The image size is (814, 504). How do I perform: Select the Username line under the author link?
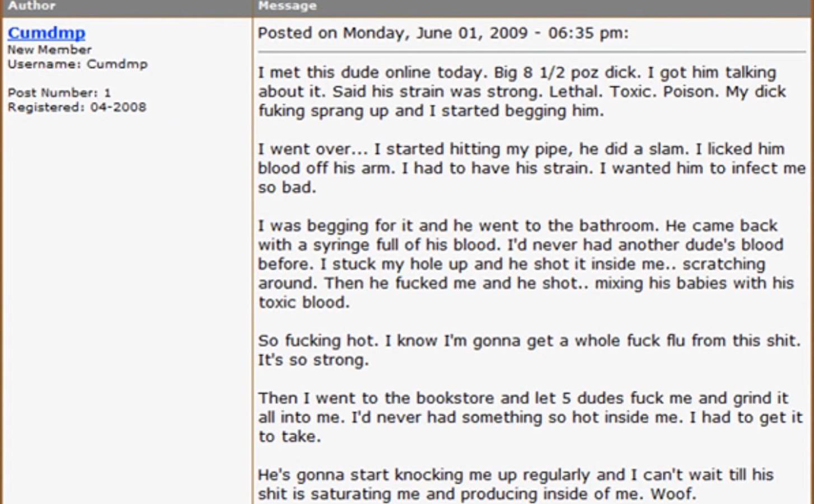click(x=77, y=64)
